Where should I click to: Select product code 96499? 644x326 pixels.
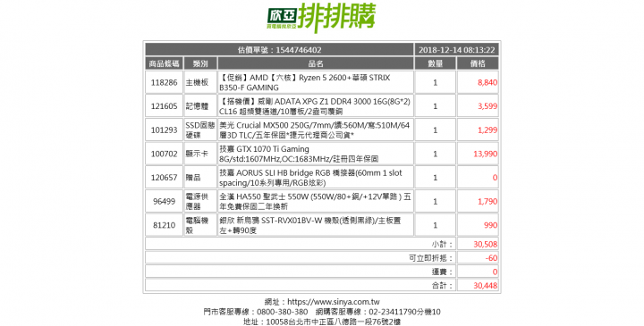point(164,201)
